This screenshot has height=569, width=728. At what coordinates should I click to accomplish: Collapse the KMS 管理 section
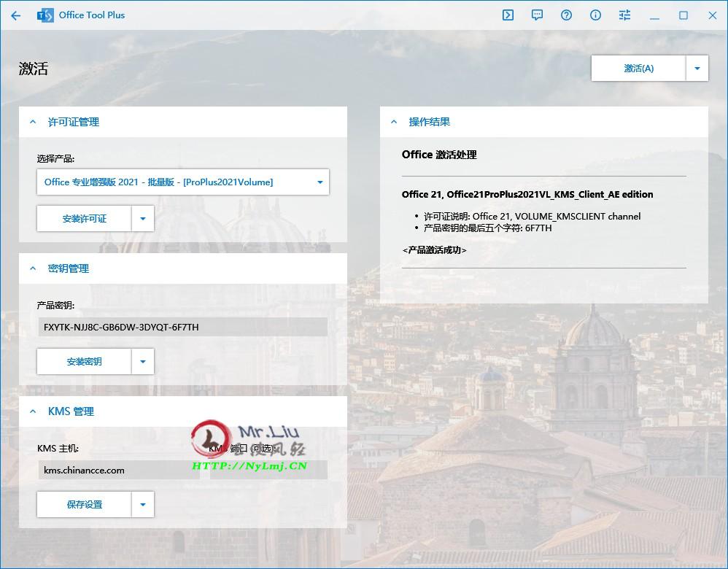coord(33,411)
